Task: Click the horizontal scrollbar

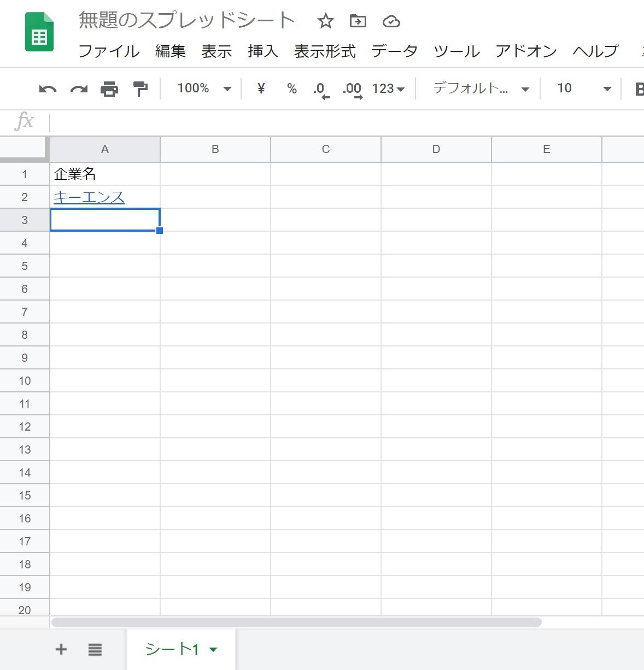Action: 296,622
